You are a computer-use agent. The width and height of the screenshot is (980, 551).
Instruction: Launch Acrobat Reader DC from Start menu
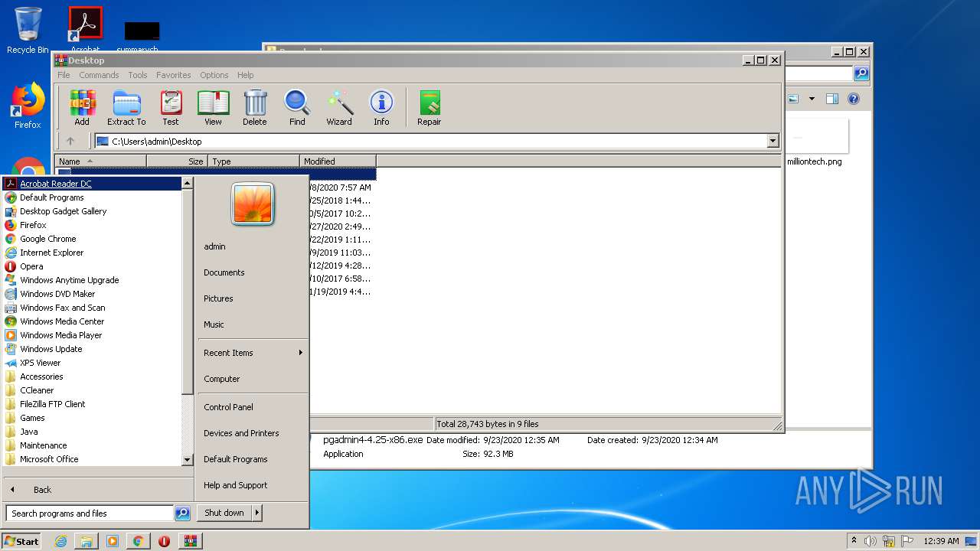92,184
